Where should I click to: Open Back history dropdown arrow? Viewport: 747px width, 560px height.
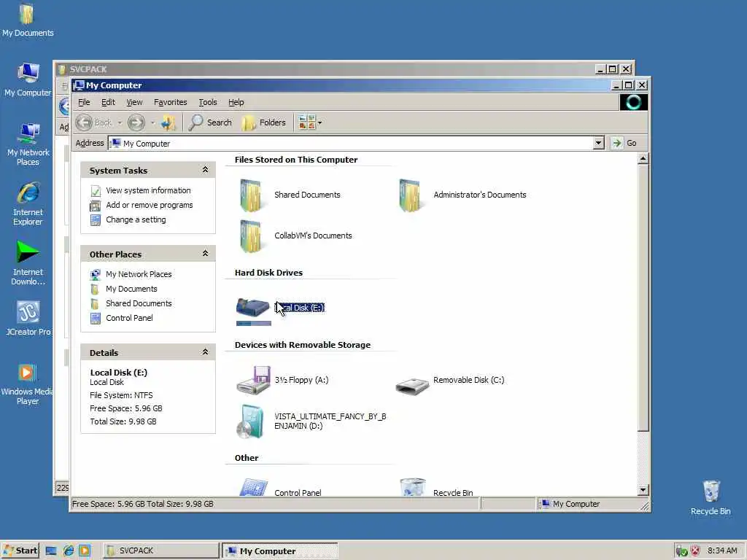120,122
